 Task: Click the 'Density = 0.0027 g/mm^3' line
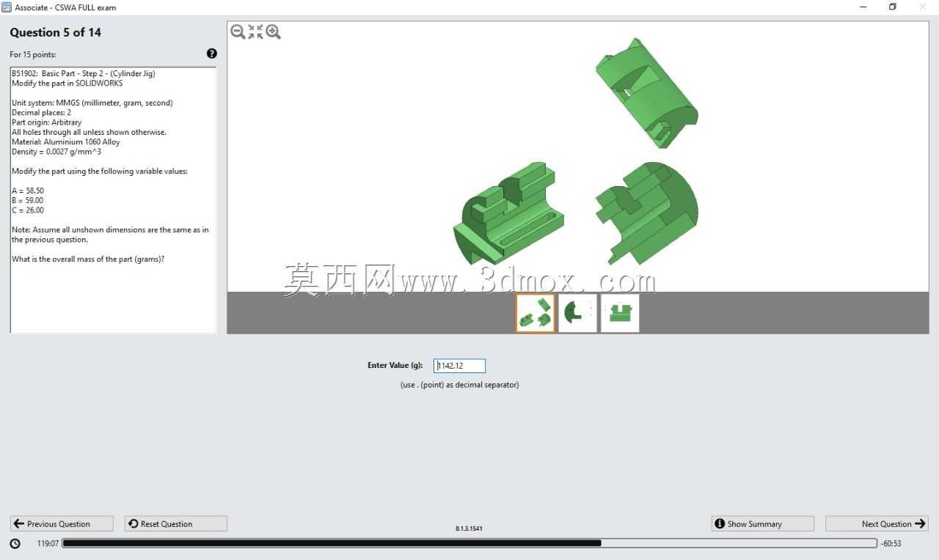(x=56, y=152)
